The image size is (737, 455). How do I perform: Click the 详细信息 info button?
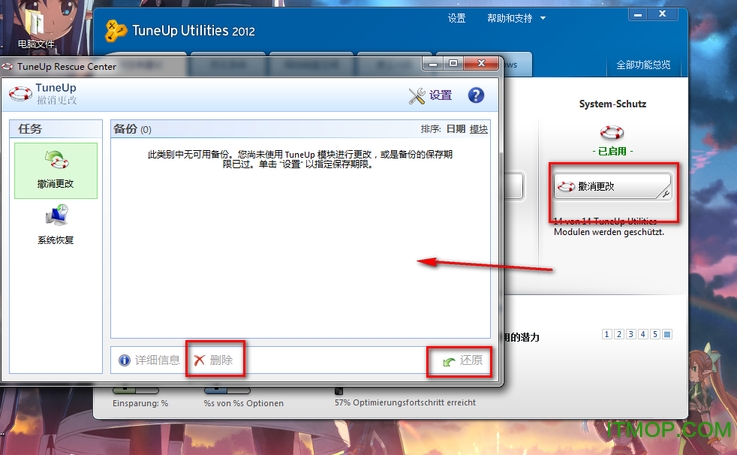click(149, 360)
